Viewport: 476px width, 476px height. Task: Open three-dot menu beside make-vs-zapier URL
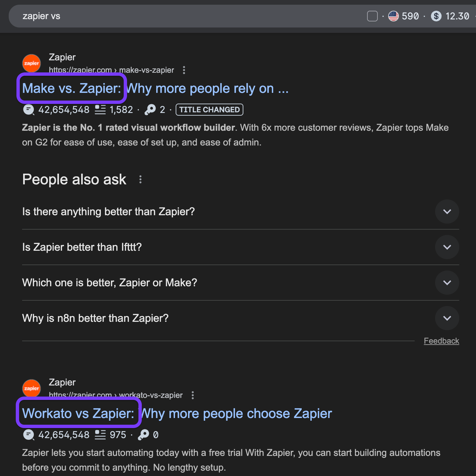[x=184, y=70]
